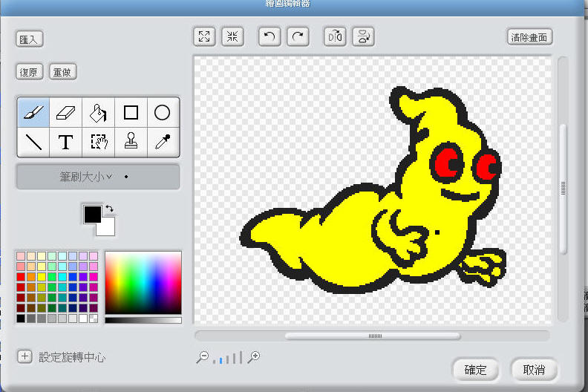Rotate the drawing clockwise

tap(298, 36)
